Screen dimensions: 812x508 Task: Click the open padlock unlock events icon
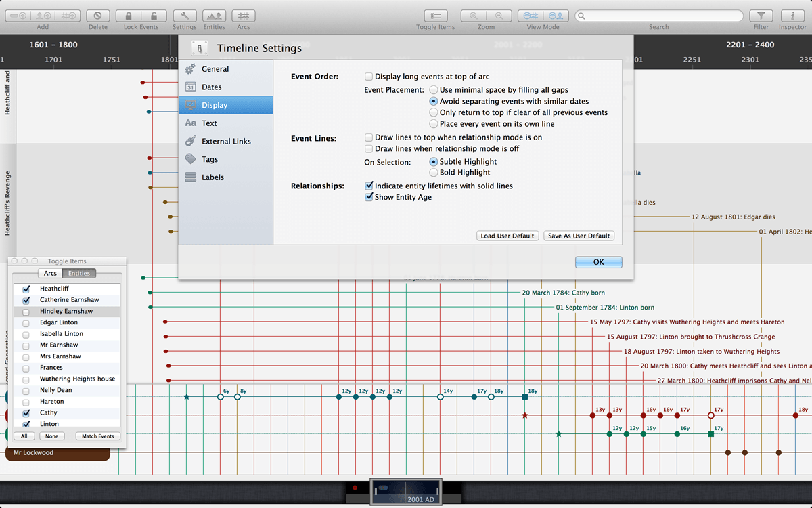click(x=154, y=15)
